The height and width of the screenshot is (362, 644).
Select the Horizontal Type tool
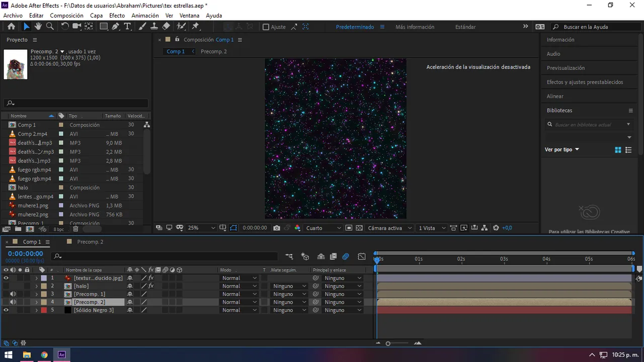[x=127, y=27]
